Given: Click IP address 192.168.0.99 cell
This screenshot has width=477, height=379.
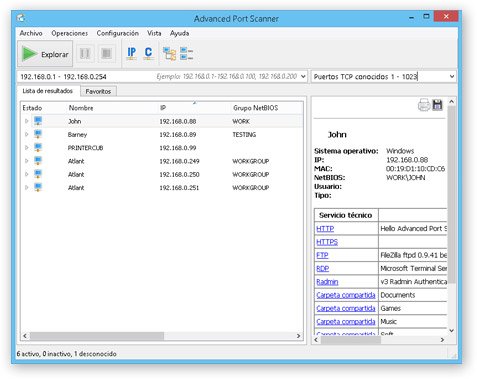Looking at the screenshot, I should point(178,148).
